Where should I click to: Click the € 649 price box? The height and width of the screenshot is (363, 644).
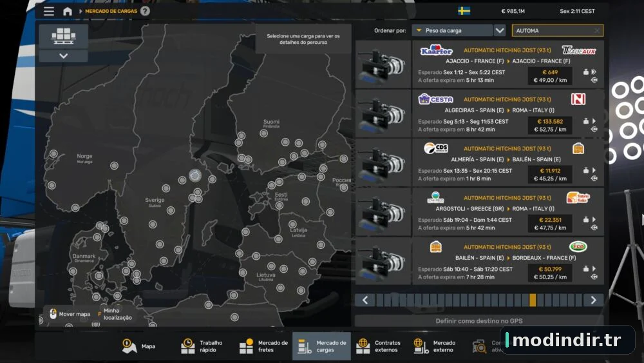(550, 76)
